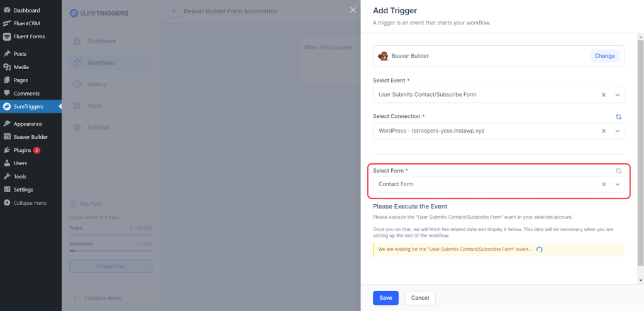The height and width of the screenshot is (311, 644).
Task: Open Fluent Forms in the WordPress menu
Action: click(29, 36)
